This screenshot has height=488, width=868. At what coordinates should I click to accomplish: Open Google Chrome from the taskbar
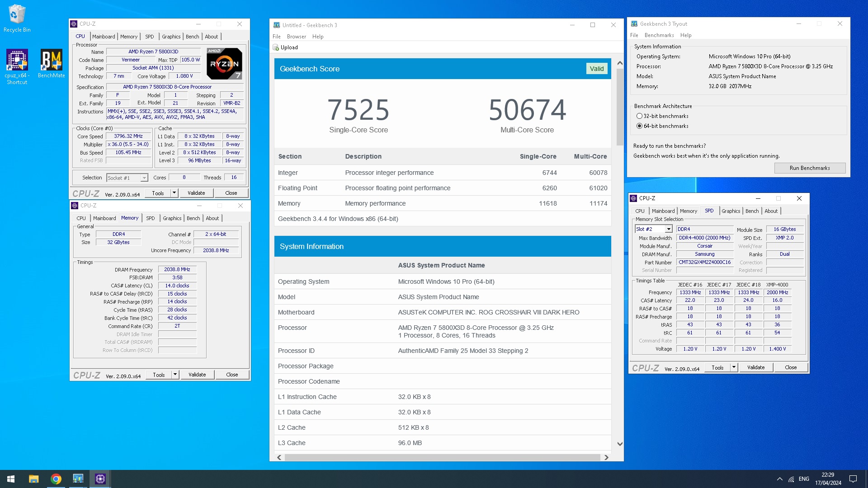pyautogui.click(x=56, y=479)
